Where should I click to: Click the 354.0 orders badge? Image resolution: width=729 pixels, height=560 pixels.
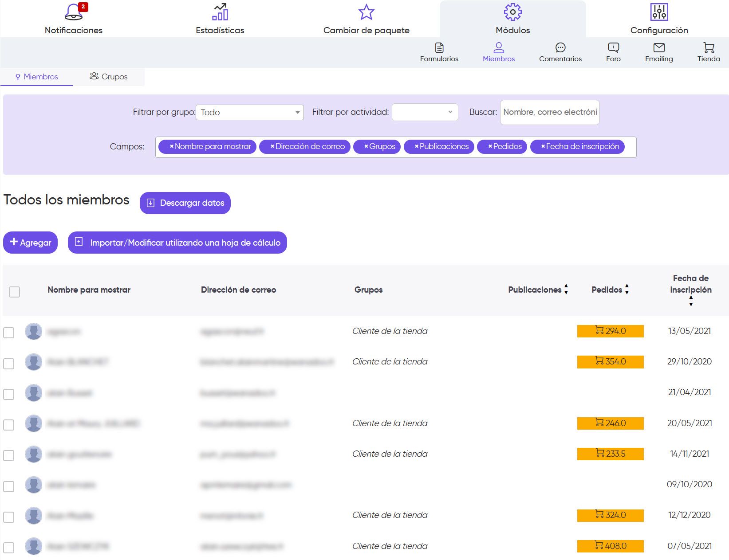click(x=611, y=362)
